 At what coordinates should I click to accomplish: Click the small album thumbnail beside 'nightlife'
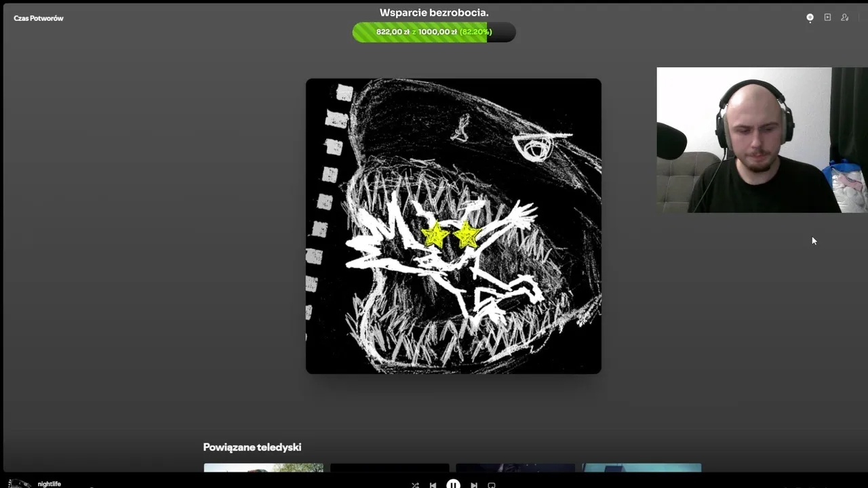[20, 484]
